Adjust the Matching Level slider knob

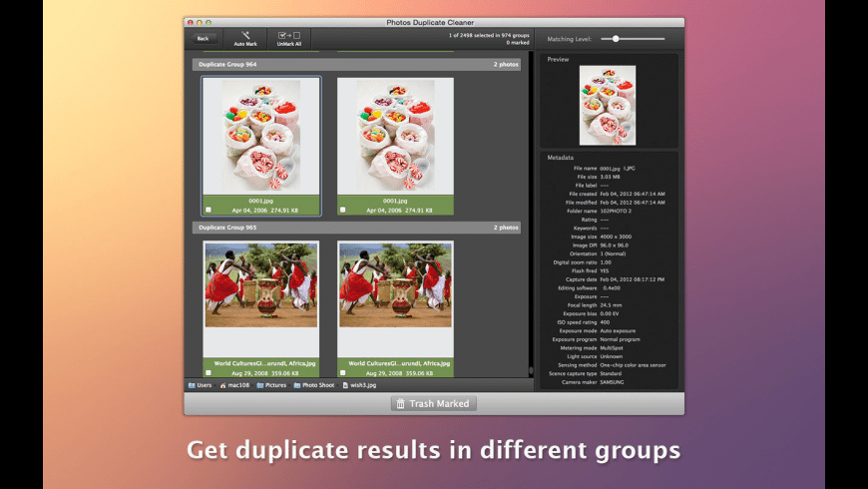click(616, 39)
